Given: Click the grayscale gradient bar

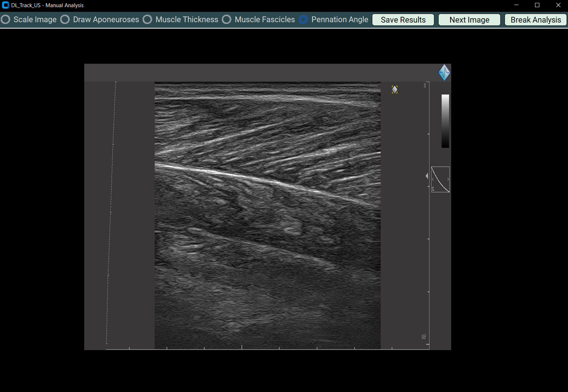Looking at the screenshot, I should click(x=445, y=121).
